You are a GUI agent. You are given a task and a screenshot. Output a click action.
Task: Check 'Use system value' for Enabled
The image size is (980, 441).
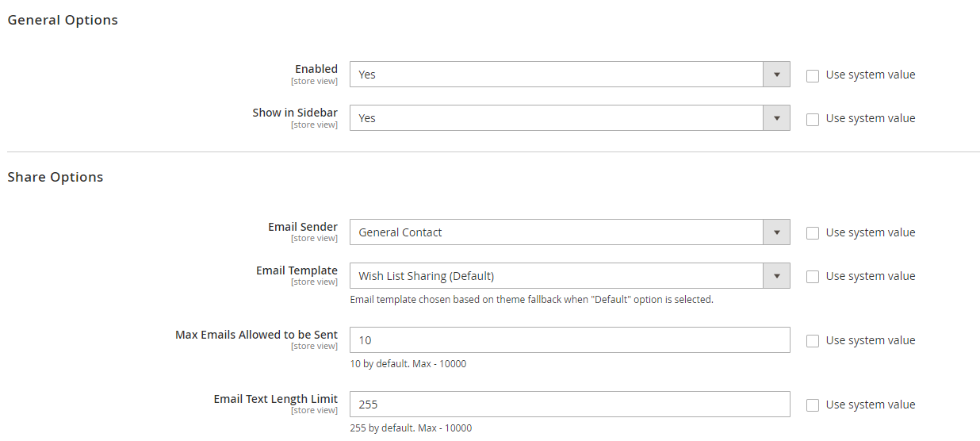[x=813, y=75]
